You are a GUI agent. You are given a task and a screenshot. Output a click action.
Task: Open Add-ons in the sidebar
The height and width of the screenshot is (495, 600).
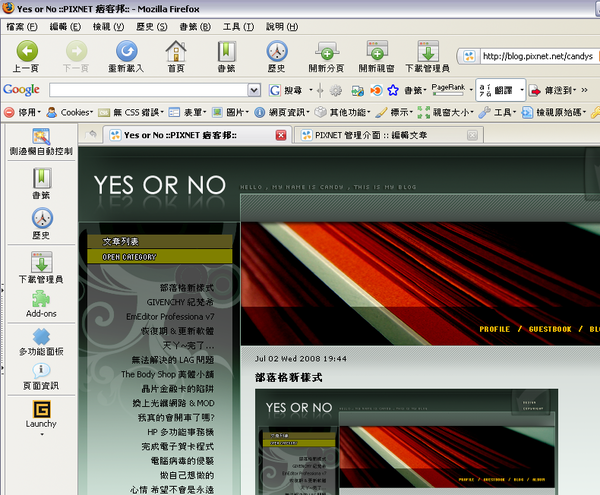coord(41,304)
